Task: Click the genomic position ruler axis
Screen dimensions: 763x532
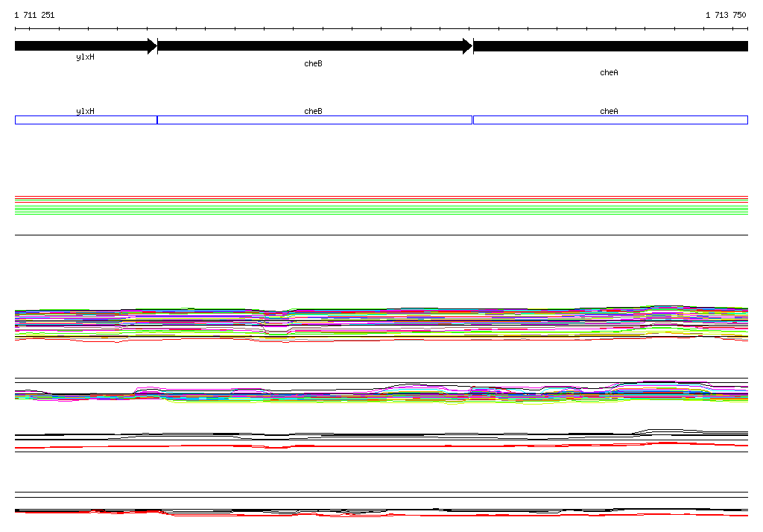Action: (381, 29)
